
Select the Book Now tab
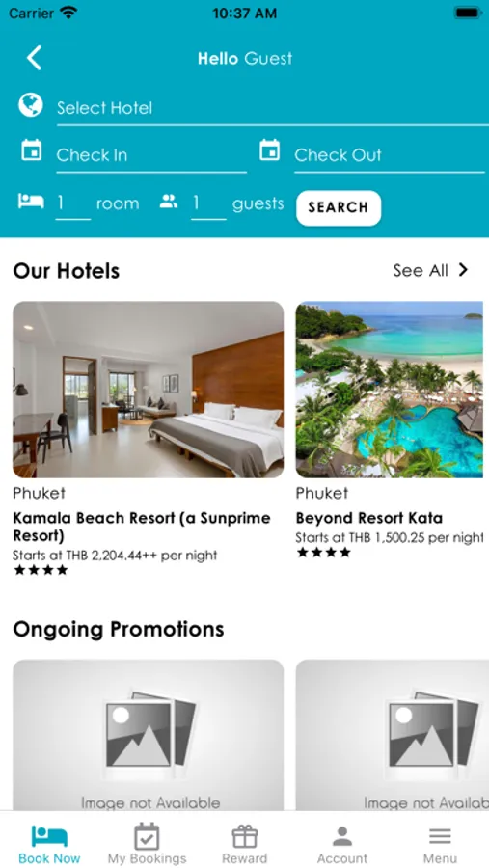pos(49,844)
